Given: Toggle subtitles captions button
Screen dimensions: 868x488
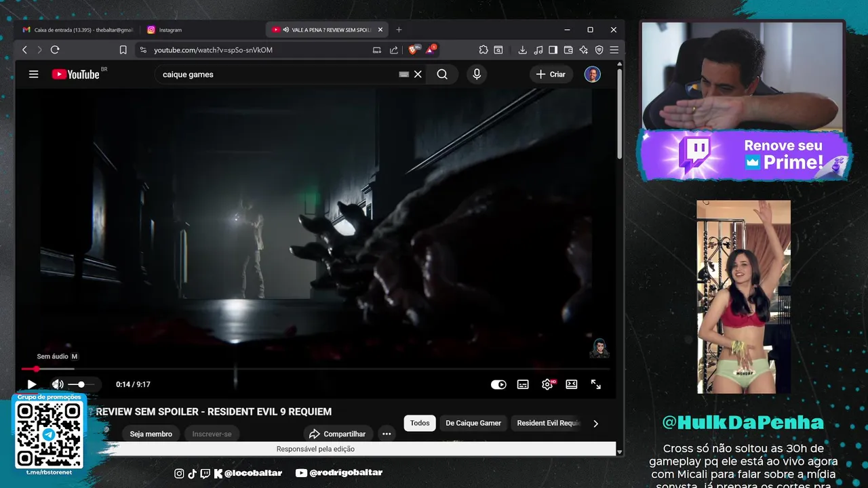Looking at the screenshot, I should tap(523, 384).
